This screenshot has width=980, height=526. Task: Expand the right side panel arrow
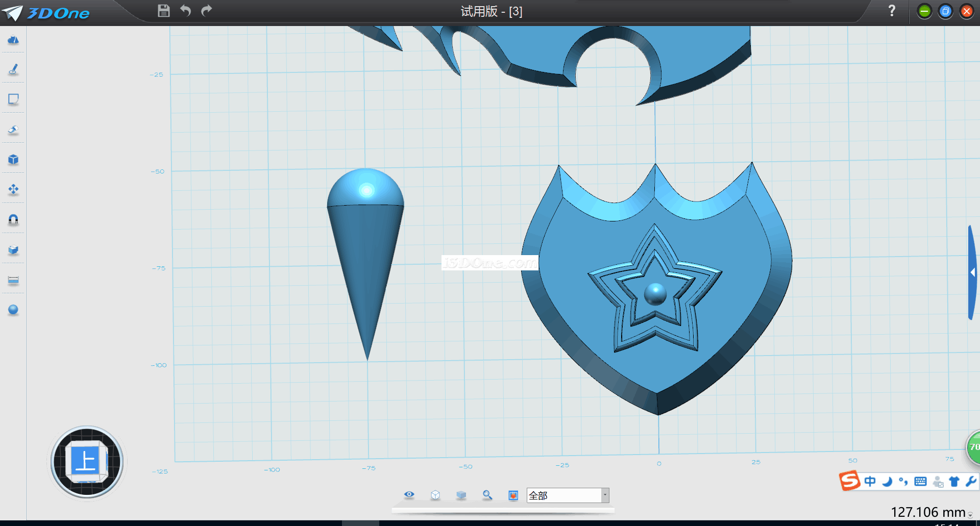973,272
